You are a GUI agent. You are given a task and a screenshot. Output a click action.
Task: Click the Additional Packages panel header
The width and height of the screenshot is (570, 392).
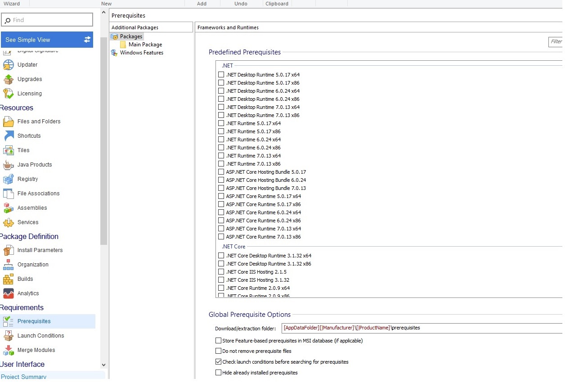151,27
